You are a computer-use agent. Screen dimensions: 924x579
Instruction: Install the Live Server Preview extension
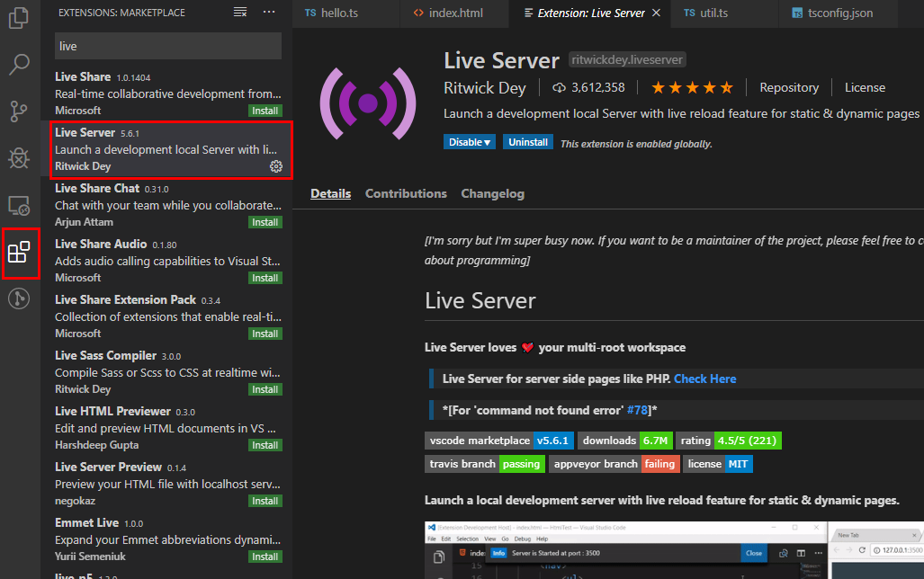tap(265, 502)
